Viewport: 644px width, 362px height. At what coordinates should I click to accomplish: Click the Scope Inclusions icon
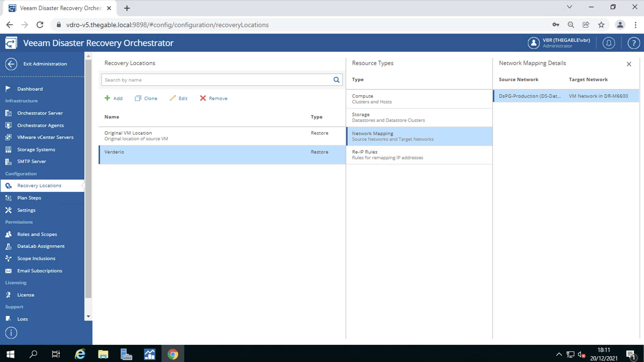pyautogui.click(x=8, y=258)
